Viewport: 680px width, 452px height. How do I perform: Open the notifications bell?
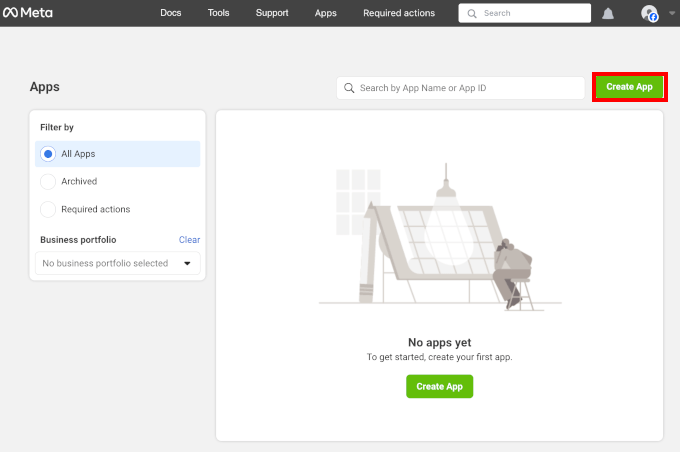tap(608, 13)
